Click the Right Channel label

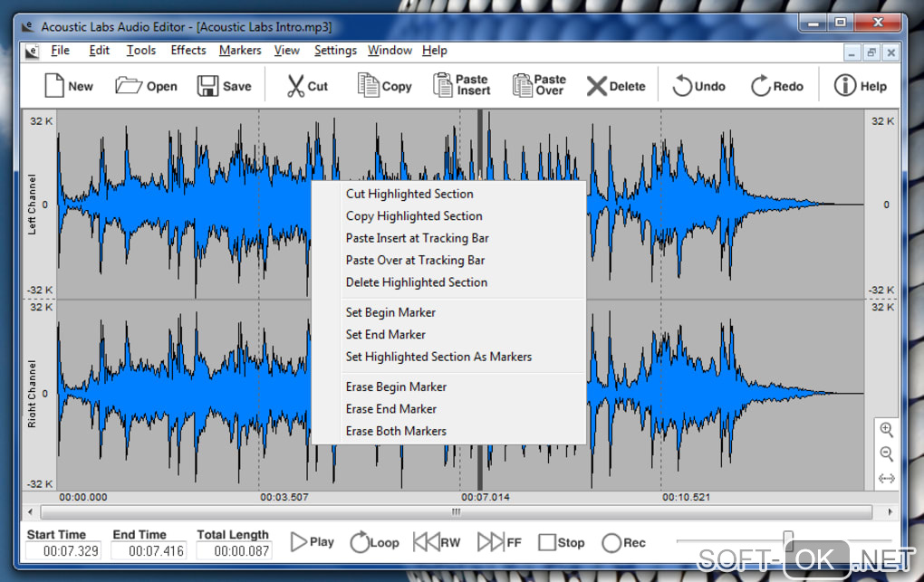[32, 394]
